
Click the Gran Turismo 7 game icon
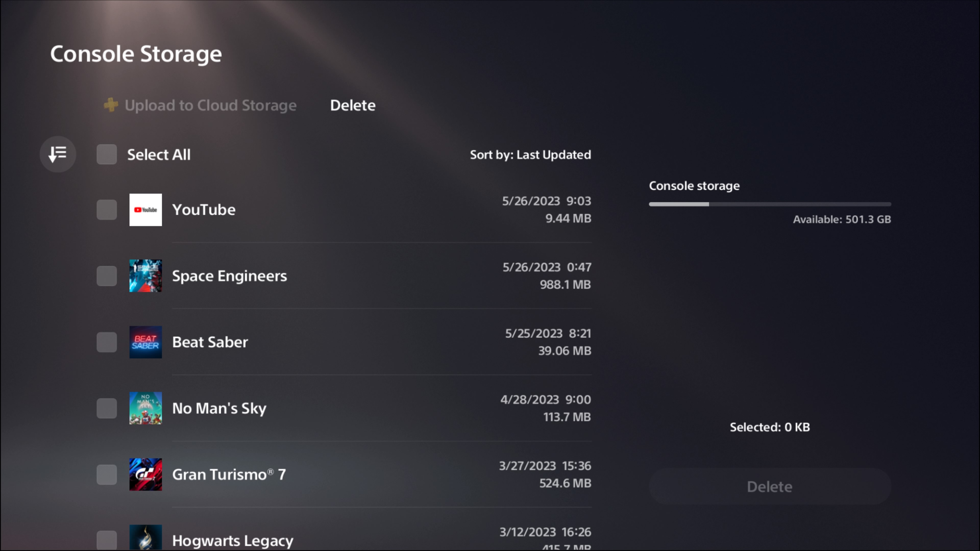[x=145, y=474]
